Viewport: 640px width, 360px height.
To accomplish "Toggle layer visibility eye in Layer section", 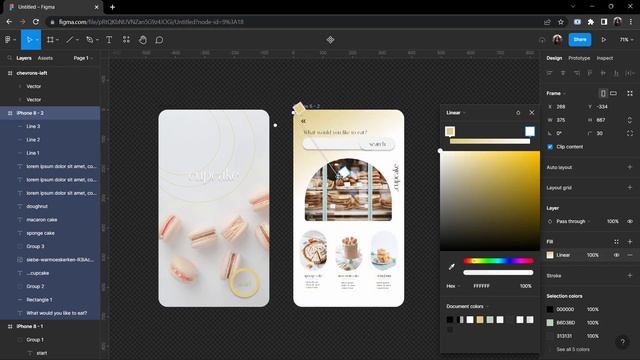I will 630,221.
